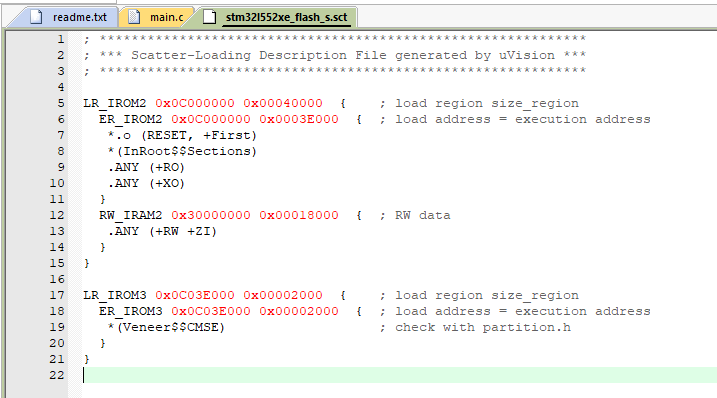The image size is (717, 398).
Task: Click 'load address = execution address' comment on line 18
Action: tap(523, 312)
